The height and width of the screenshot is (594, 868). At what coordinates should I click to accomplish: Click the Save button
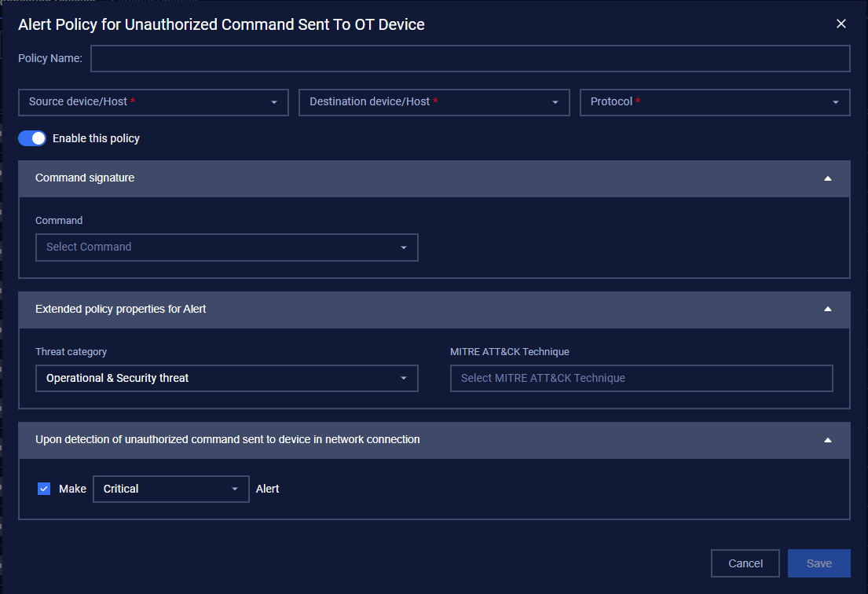819,563
